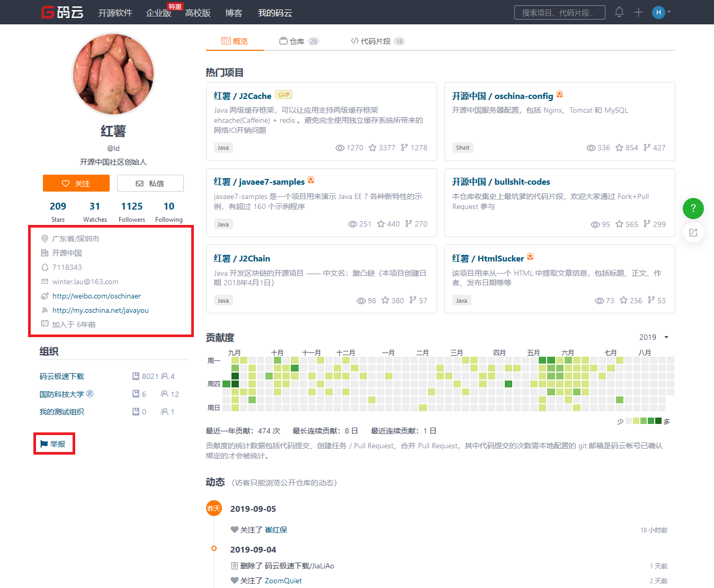
Task: Click the Java tag on J2Chain card
Action: coord(223,300)
